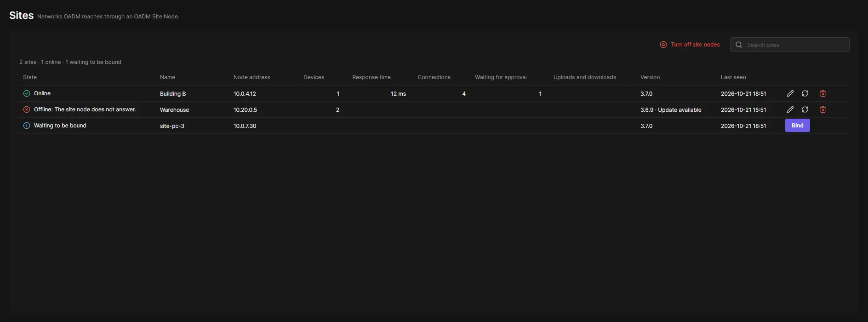
Task: Sort by Response time column header
Action: pyautogui.click(x=371, y=77)
